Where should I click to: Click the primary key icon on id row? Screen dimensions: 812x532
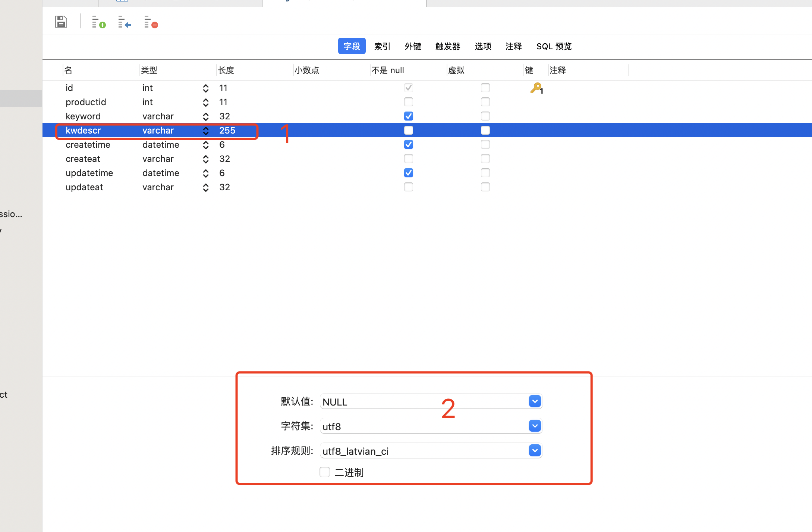536,88
